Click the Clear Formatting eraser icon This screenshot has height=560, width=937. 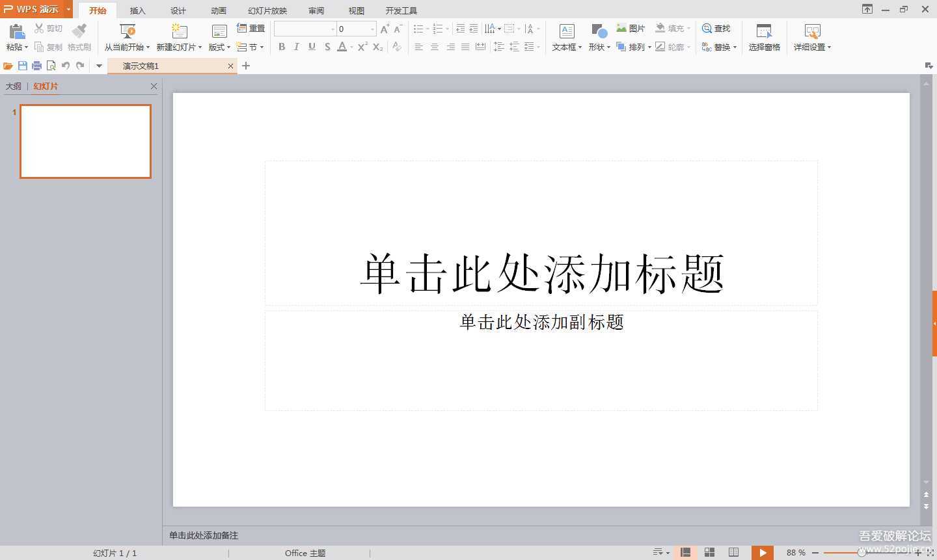click(396, 47)
